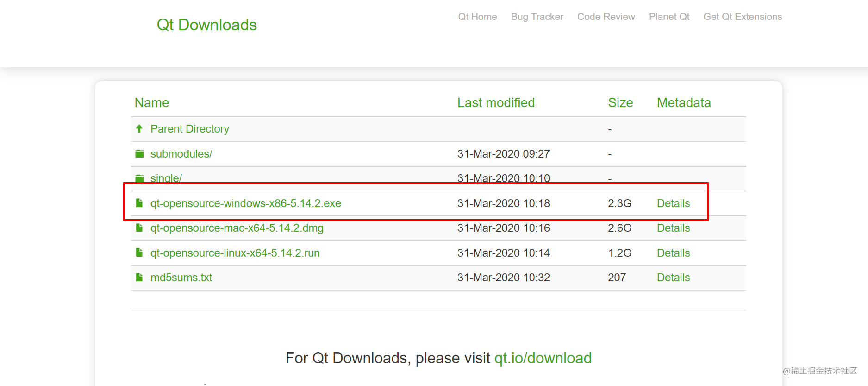Screen dimensions: 868x386
Task: View Details for the mac-x64 dmg
Action: click(673, 228)
